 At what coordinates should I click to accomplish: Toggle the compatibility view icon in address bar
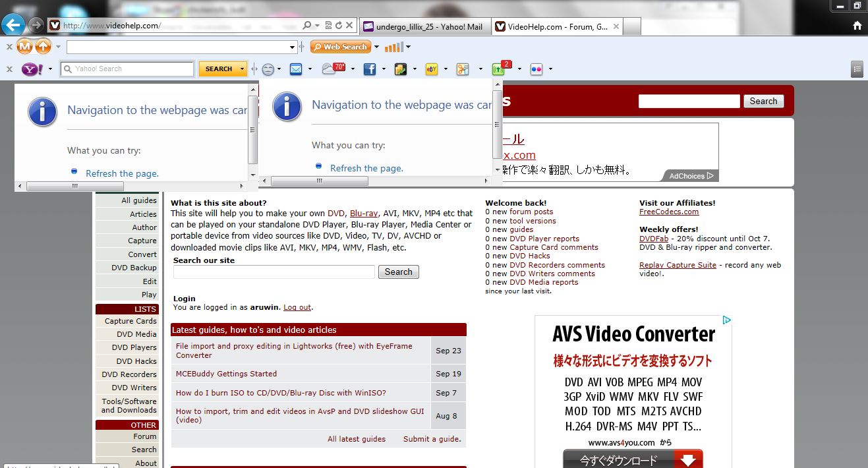[x=328, y=26]
